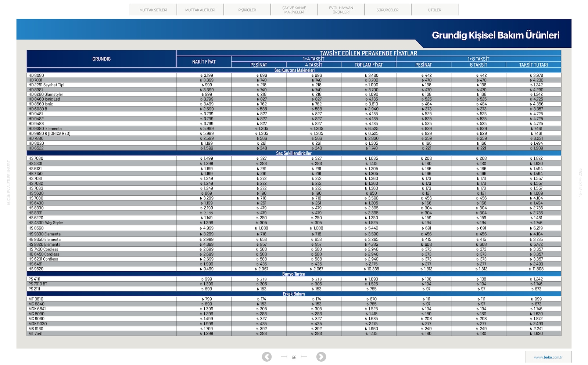Click the page number 66 indicator

(294, 357)
